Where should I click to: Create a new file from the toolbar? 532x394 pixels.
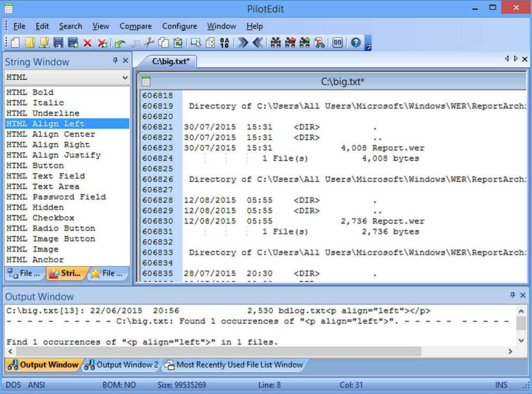[x=16, y=43]
